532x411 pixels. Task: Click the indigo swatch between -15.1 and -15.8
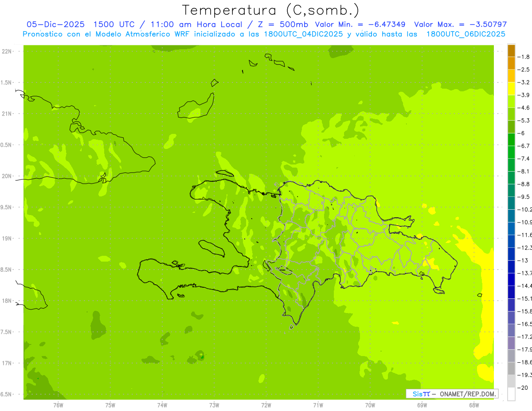point(511,305)
